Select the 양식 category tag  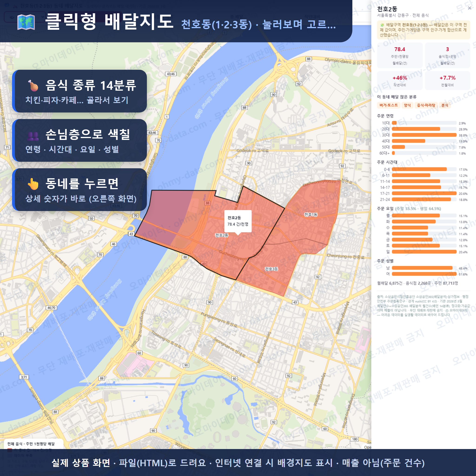pos(407,105)
